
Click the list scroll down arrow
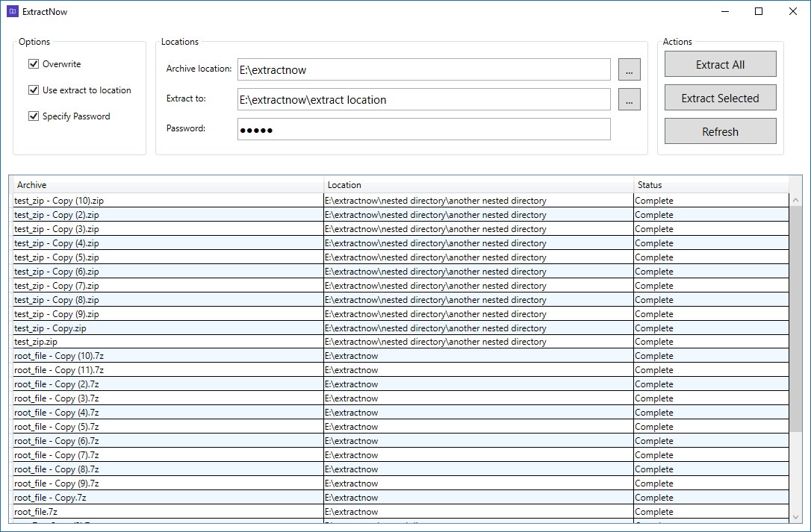(795, 517)
